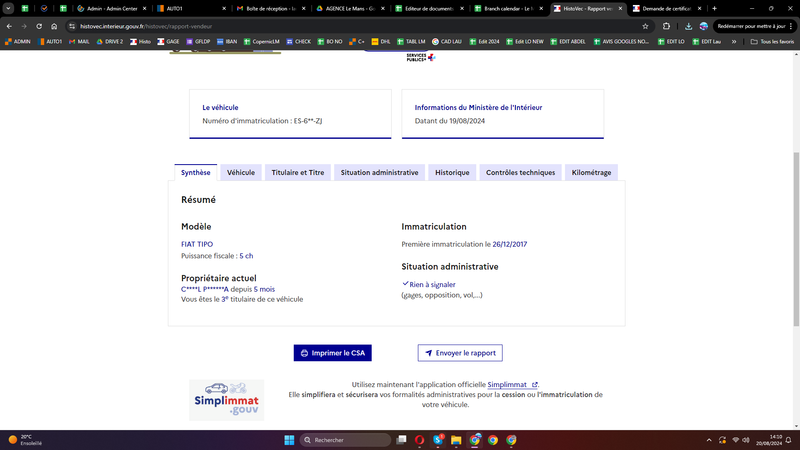Open the GAGE bookmark
Image resolution: width=800 pixels, height=450 pixels.
click(168, 41)
